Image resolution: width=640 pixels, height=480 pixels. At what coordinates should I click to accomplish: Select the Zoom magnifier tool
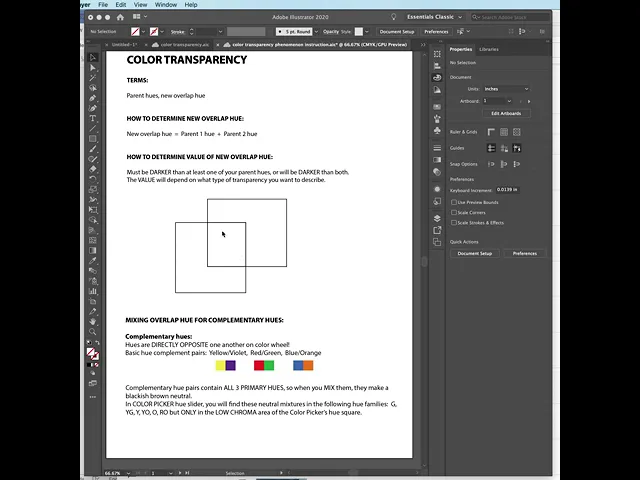pos(93,332)
